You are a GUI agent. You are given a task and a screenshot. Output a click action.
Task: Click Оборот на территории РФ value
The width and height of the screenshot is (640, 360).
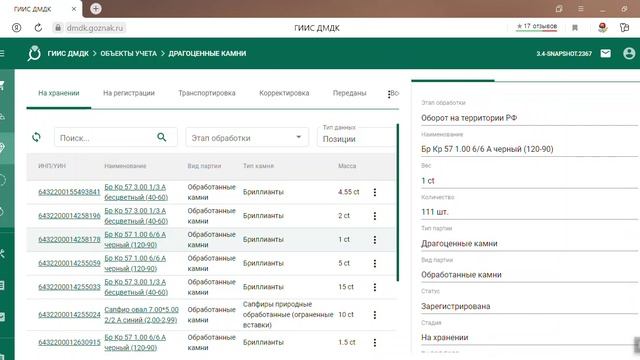pos(469,118)
